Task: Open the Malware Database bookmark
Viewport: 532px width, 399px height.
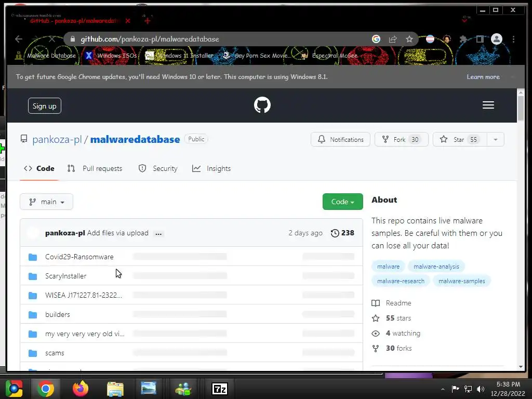Action: 46,56
